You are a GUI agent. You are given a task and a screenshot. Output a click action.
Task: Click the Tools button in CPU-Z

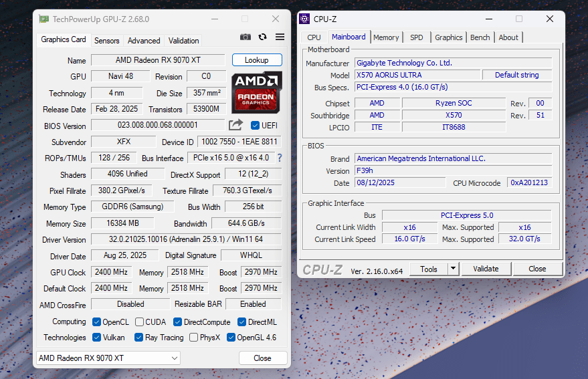pyautogui.click(x=429, y=269)
